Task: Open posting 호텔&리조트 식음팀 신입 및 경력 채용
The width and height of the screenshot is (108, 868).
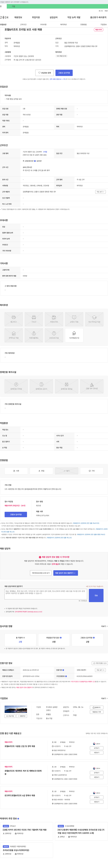Action: [20, 746]
